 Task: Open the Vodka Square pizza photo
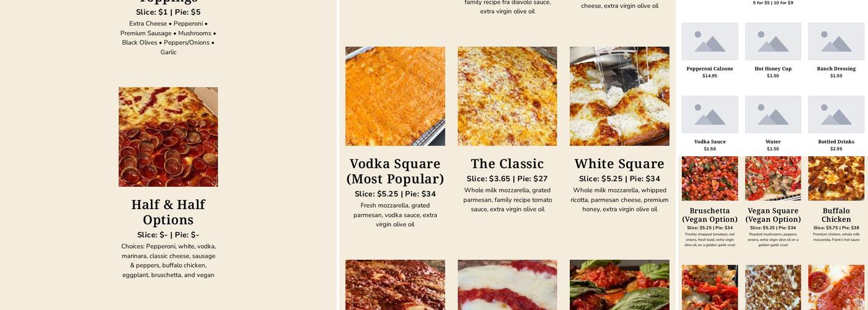395,96
